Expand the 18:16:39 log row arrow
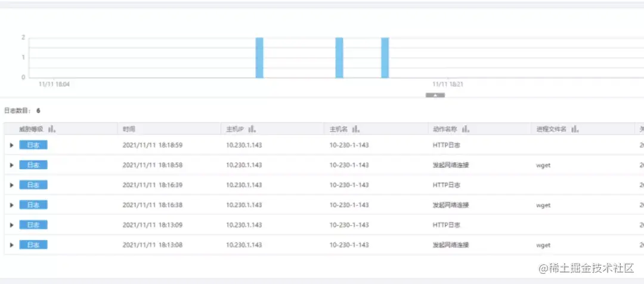The width and height of the screenshot is (644, 284). [11, 185]
